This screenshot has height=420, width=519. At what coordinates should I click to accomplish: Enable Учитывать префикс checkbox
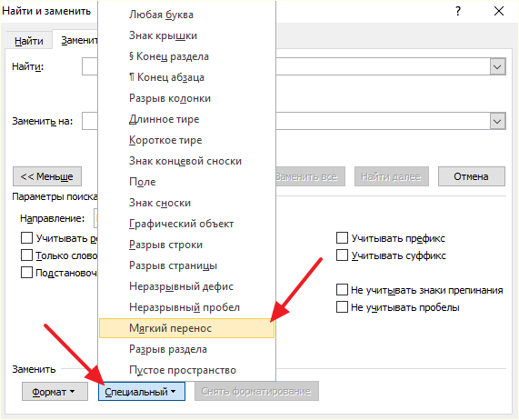pyautogui.click(x=342, y=238)
